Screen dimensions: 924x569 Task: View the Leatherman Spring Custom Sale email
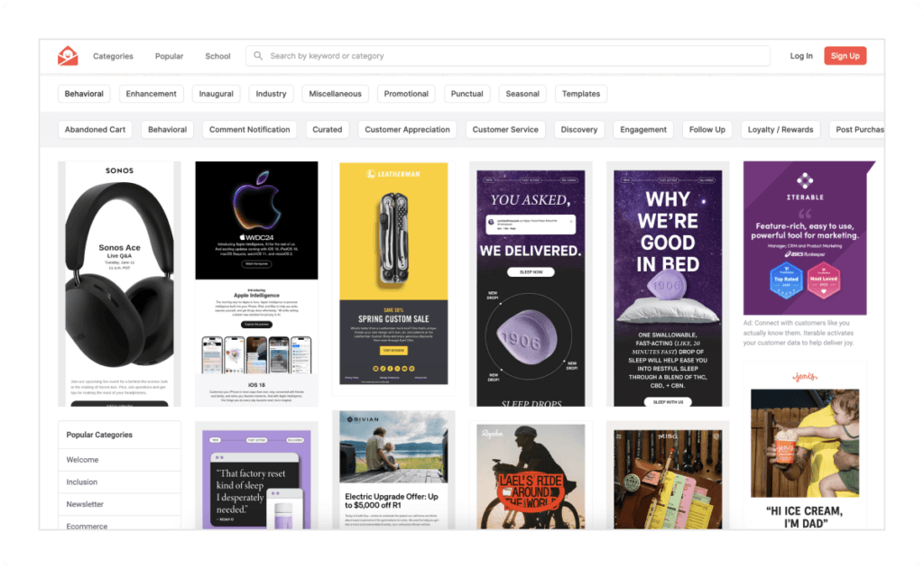click(x=393, y=278)
